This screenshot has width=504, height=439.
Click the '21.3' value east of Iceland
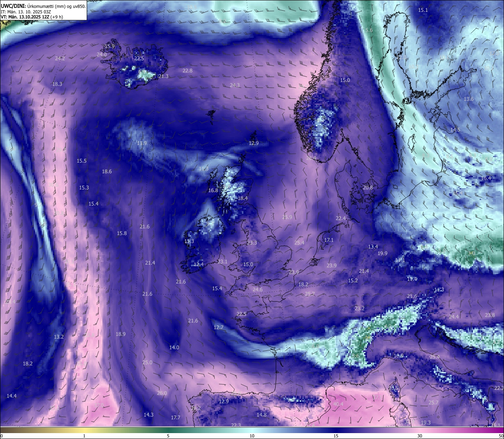click(x=163, y=76)
